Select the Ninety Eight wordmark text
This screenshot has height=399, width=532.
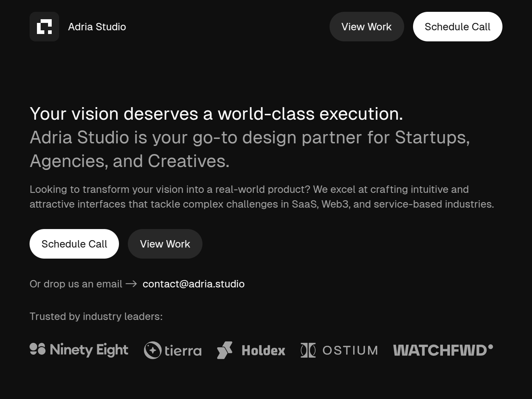pos(89,350)
